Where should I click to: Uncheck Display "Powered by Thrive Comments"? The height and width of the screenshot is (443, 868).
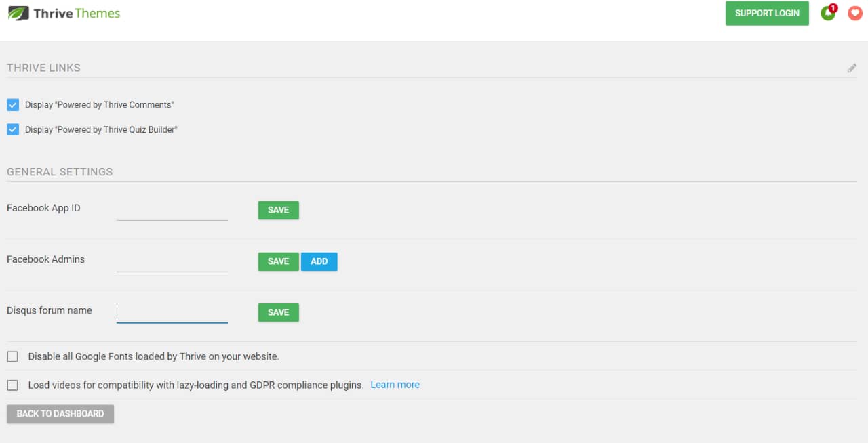pyautogui.click(x=13, y=105)
